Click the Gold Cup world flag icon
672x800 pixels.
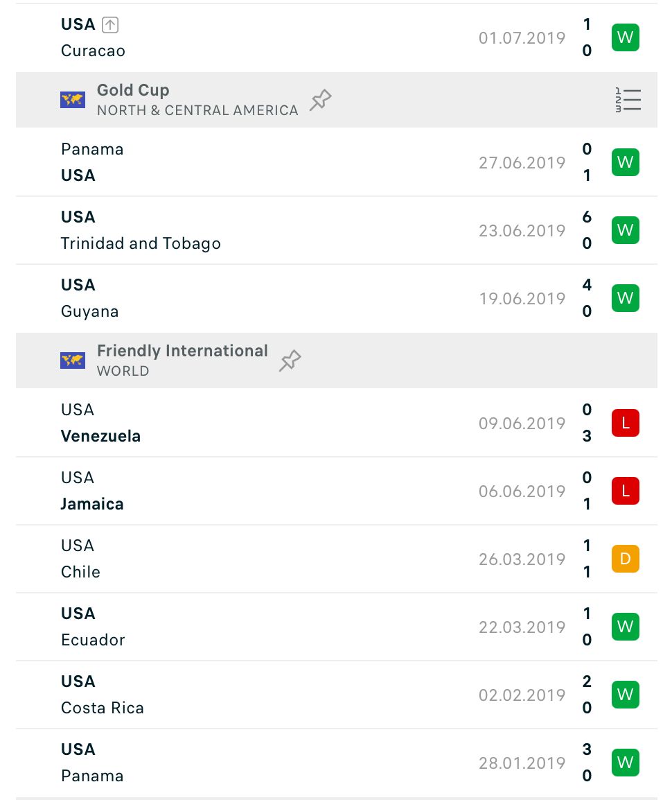[x=73, y=100]
